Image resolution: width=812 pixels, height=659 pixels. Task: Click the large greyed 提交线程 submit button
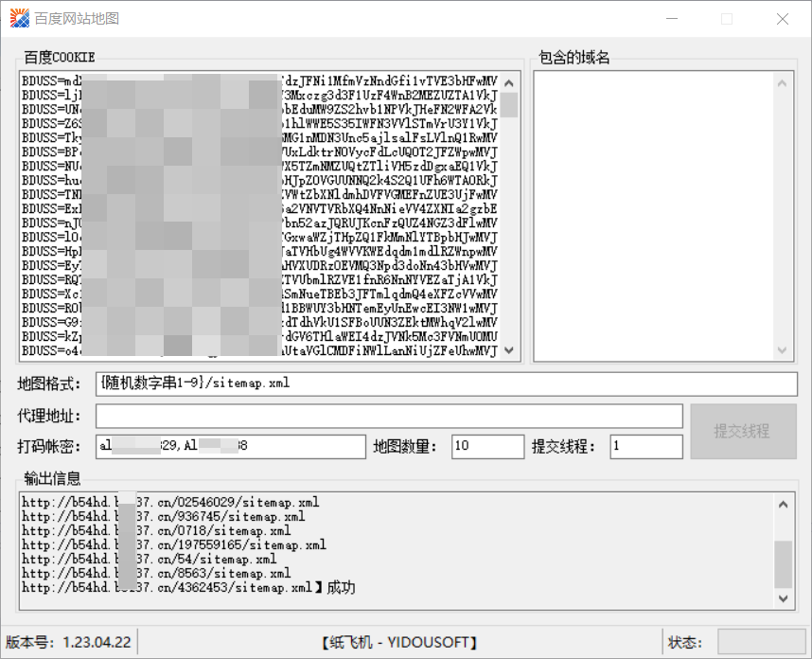(743, 431)
